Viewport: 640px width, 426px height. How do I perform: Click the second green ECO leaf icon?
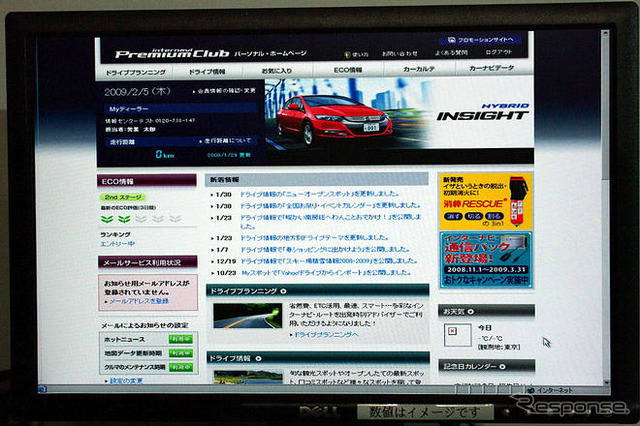pyautogui.click(x=124, y=219)
